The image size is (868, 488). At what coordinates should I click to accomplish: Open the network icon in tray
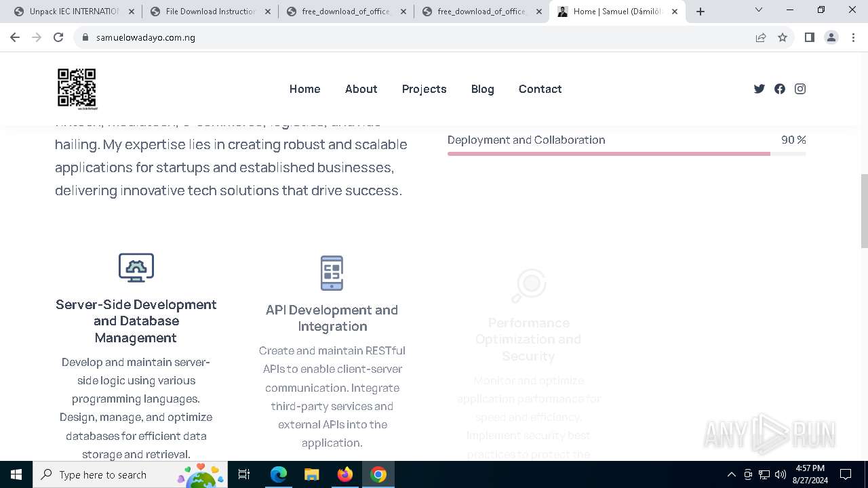(764, 474)
